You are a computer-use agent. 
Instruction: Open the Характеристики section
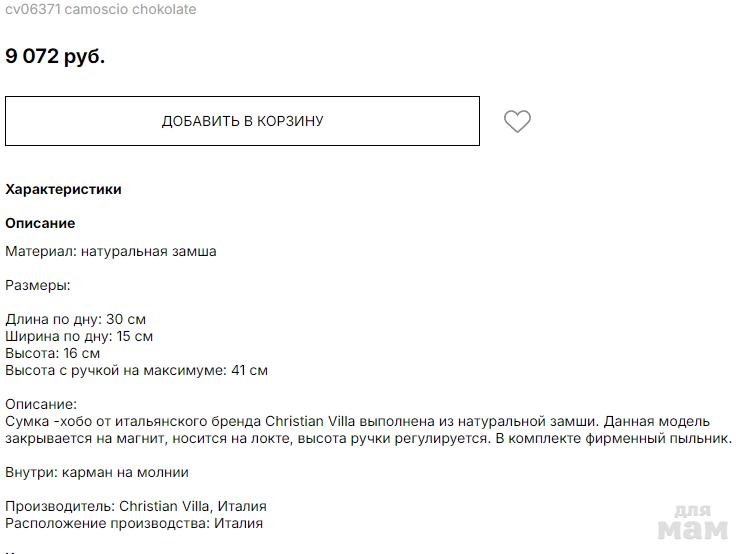[x=63, y=189]
